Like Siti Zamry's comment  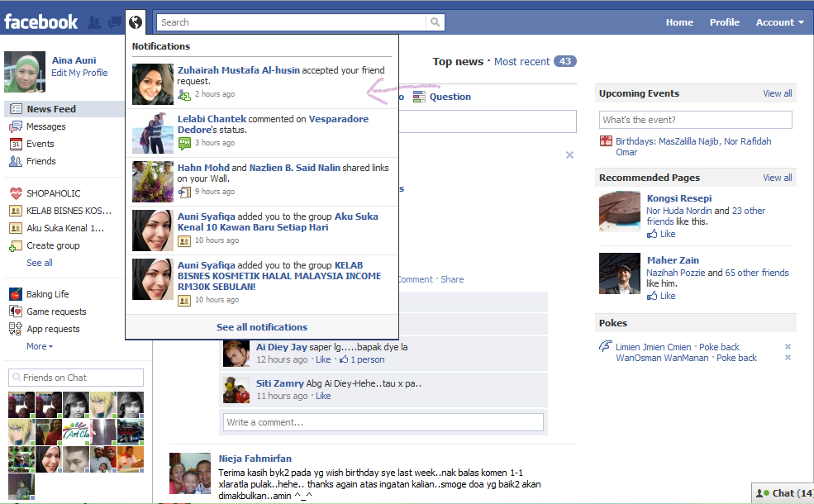323,396
